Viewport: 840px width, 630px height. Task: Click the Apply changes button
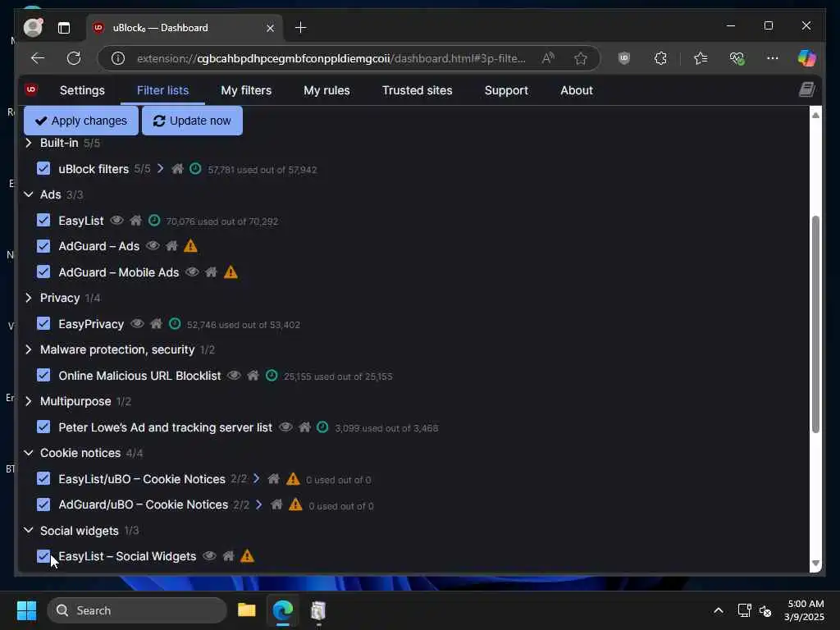point(81,121)
